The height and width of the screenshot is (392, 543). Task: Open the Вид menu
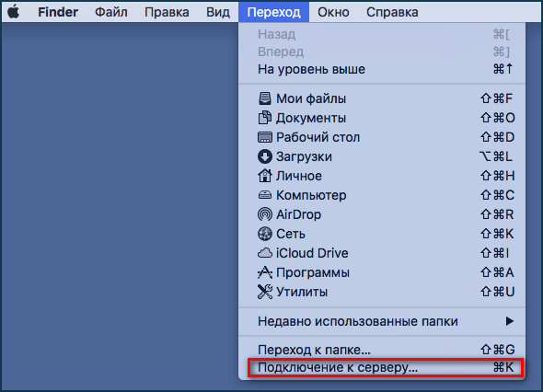pos(218,12)
